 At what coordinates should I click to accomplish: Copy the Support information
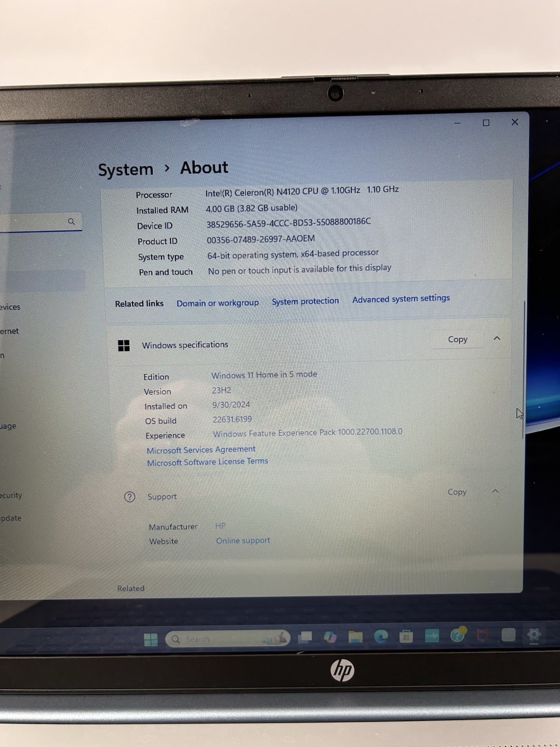tap(457, 492)
